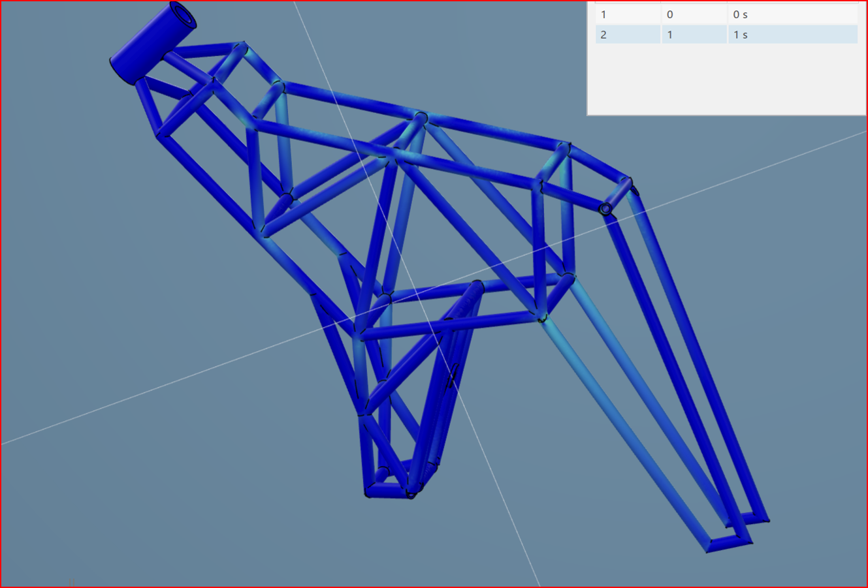The height and width of the screenshot is (588, 868).
Task: Select the '1 s' time cell
Action: tap(792, 35)
